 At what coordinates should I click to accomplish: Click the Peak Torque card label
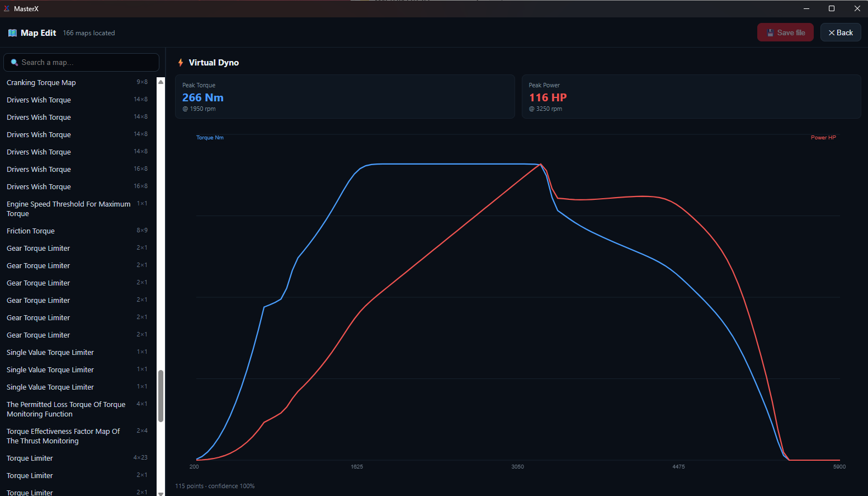point(199,85)
